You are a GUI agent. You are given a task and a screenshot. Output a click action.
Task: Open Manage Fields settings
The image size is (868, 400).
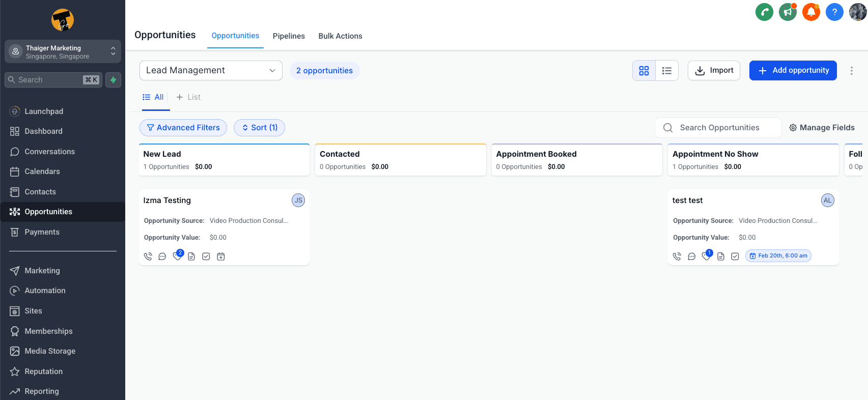tap(822, 128)
